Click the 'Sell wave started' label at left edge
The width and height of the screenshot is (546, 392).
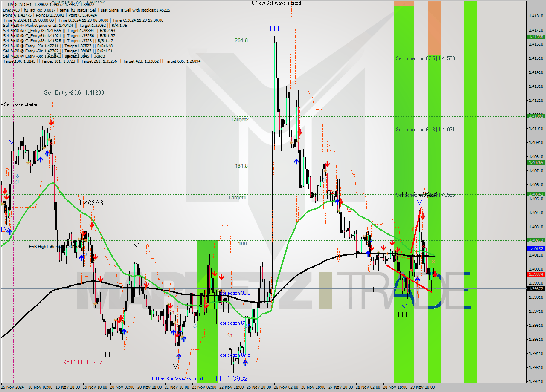pos(20,104)
